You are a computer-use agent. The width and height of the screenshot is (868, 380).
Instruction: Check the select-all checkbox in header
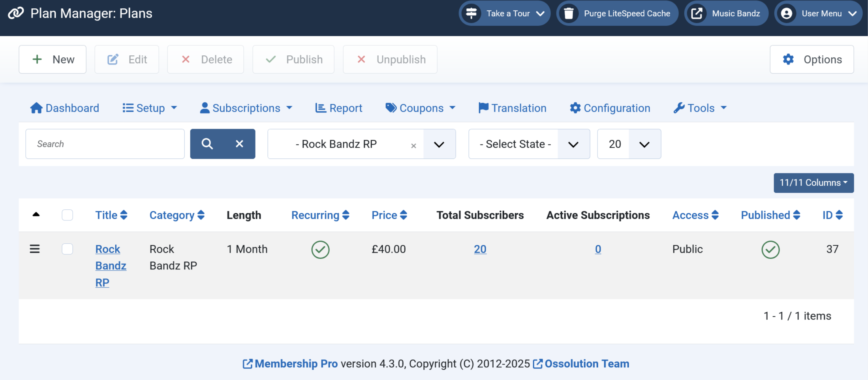click(x=68, y=215)
